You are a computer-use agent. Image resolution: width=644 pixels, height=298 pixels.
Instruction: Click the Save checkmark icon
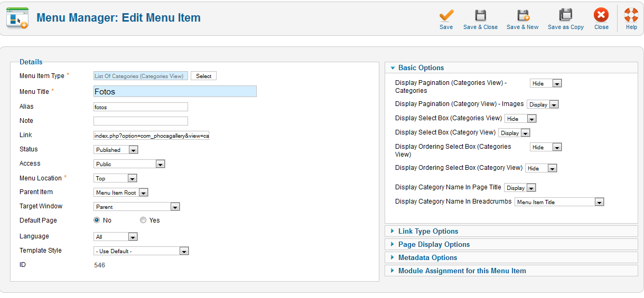pos(446,15)
